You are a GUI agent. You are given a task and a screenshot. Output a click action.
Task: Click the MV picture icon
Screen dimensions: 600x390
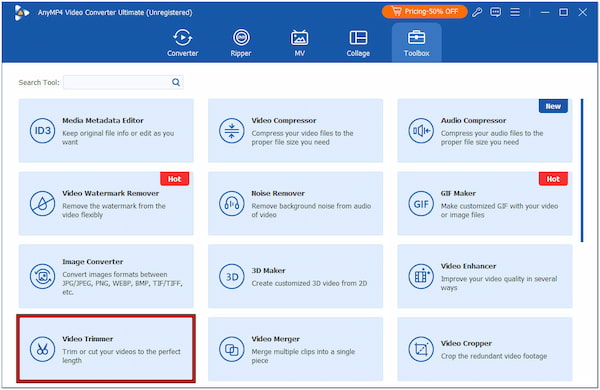click(x=299, y=38)
